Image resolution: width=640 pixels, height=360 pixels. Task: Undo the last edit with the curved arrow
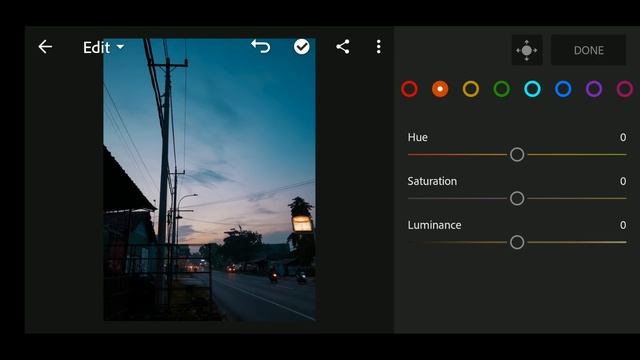click(260, 46)
